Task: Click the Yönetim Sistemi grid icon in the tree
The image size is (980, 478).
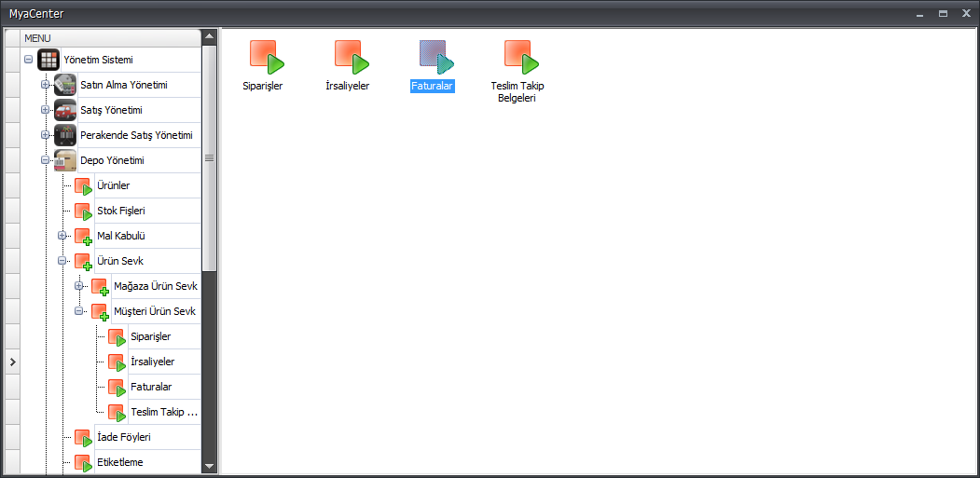Action: click(x=48, y=60)
